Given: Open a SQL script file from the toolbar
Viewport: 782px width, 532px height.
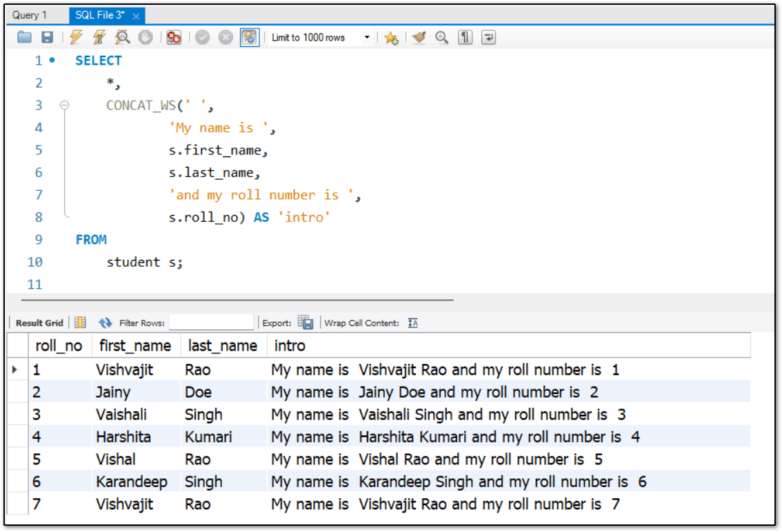Looking at the screenshot, I should [23, 37].
